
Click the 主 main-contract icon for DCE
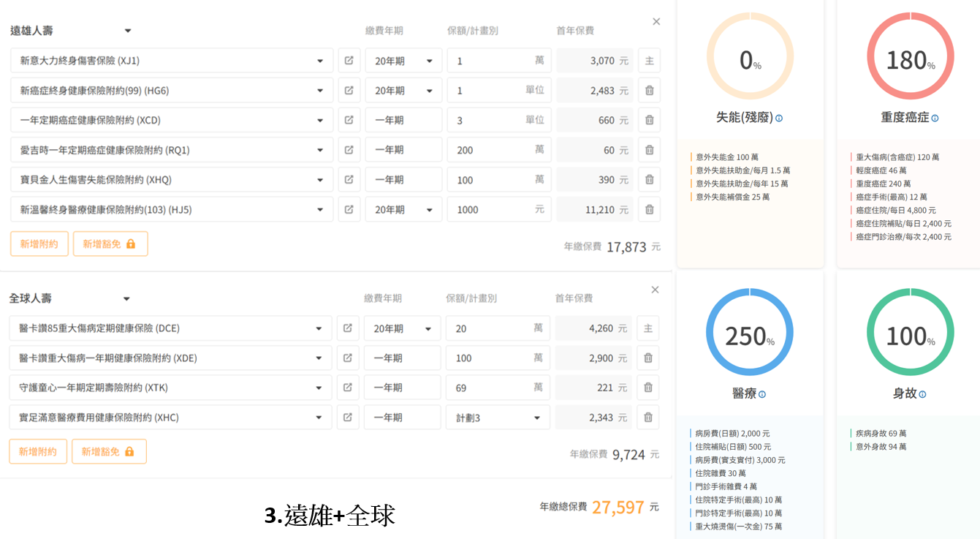pos(647,328)
